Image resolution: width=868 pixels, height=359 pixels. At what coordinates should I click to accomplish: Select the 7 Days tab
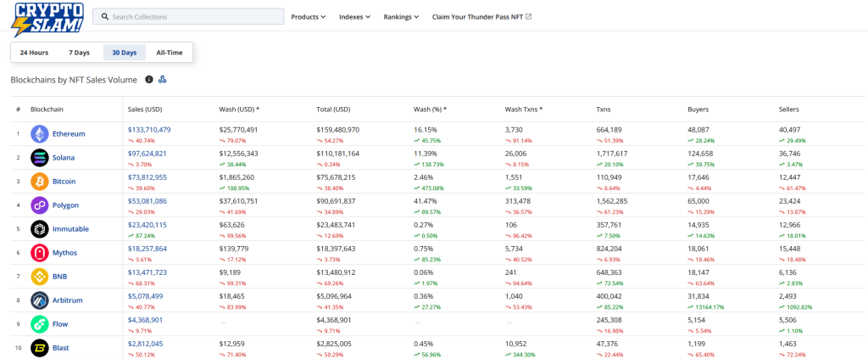(x=79, y=53)
